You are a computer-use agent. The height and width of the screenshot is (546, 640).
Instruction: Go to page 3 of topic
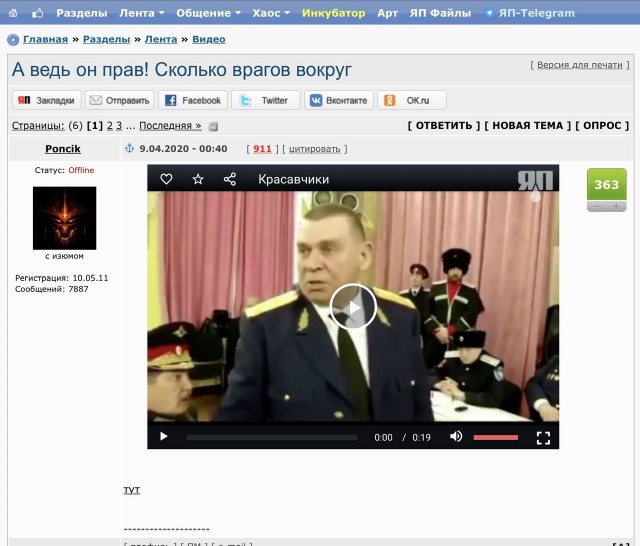(x=119, y=126)
